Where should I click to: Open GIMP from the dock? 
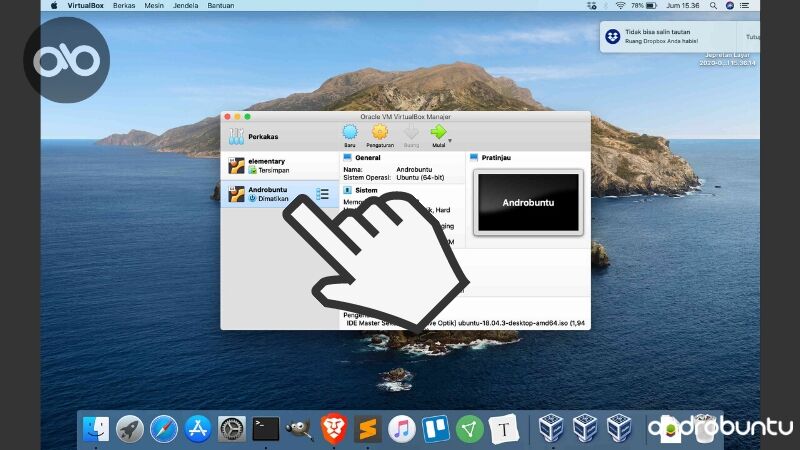pyautogui.click(x=299, y=429)
